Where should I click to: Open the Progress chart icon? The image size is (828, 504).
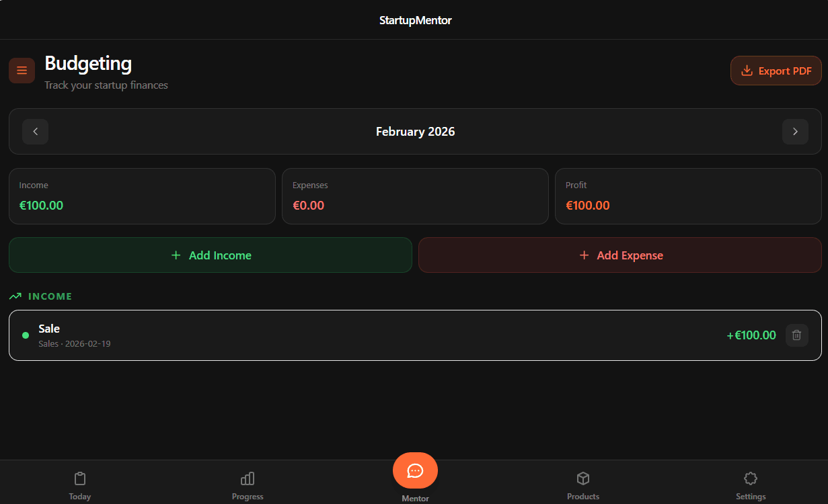pyautogui.click(x=248, y=478)
